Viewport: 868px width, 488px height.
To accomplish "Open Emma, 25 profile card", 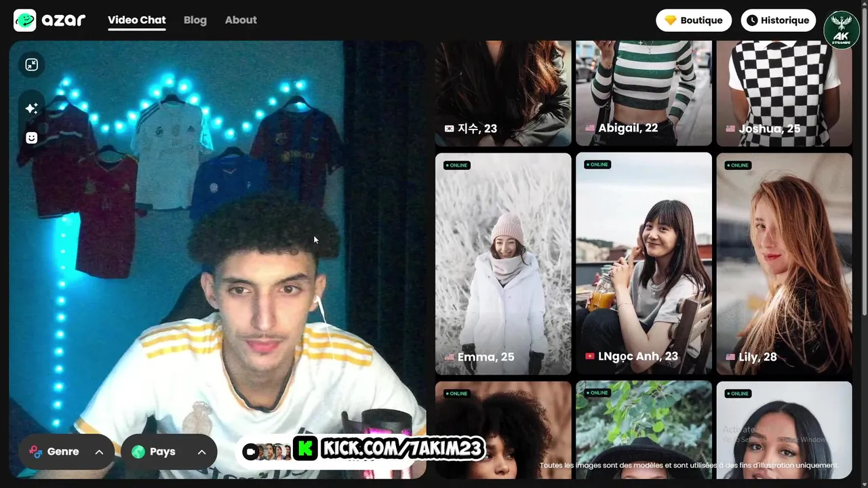I will click(503, 264).
